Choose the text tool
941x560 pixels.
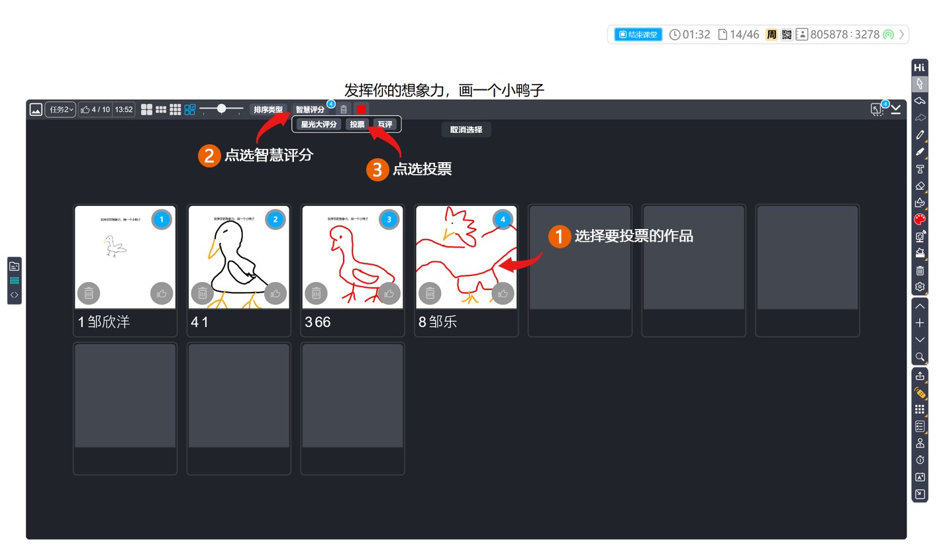(x=920, y=169)
